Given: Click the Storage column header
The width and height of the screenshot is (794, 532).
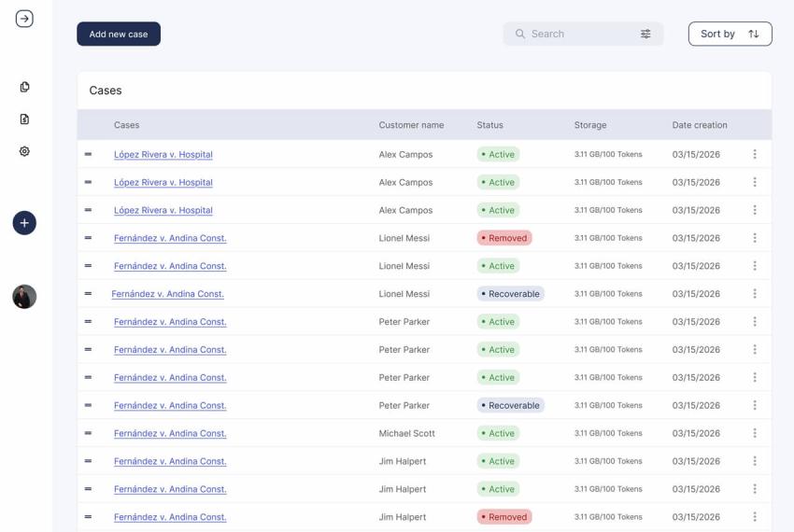Looking at the screenshot, I should [x=590, y=125].
